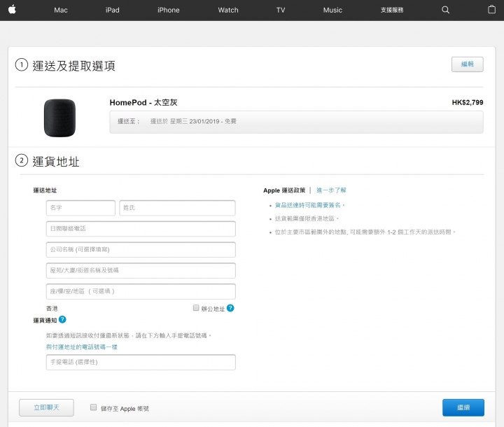The width and height of the screenshot is (504, 427).
Task: Focus the 姓氏 input field
Action: [x=177, y=208]
